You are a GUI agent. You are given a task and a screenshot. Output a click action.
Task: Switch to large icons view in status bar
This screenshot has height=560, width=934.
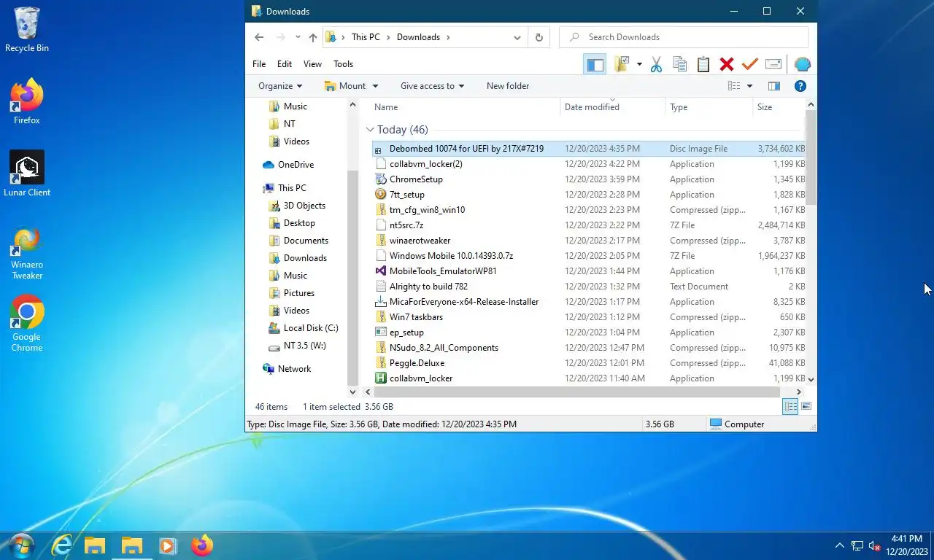[806, 407]
